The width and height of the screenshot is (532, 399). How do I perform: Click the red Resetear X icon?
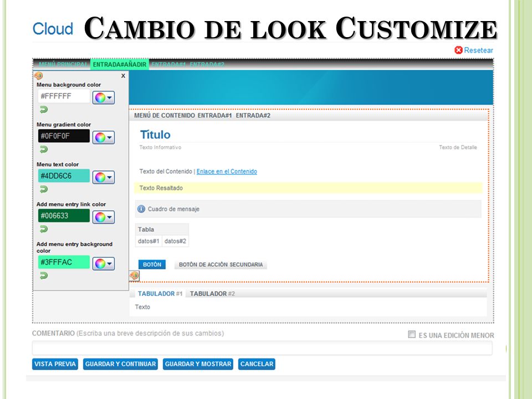click(x=458, y=50)
